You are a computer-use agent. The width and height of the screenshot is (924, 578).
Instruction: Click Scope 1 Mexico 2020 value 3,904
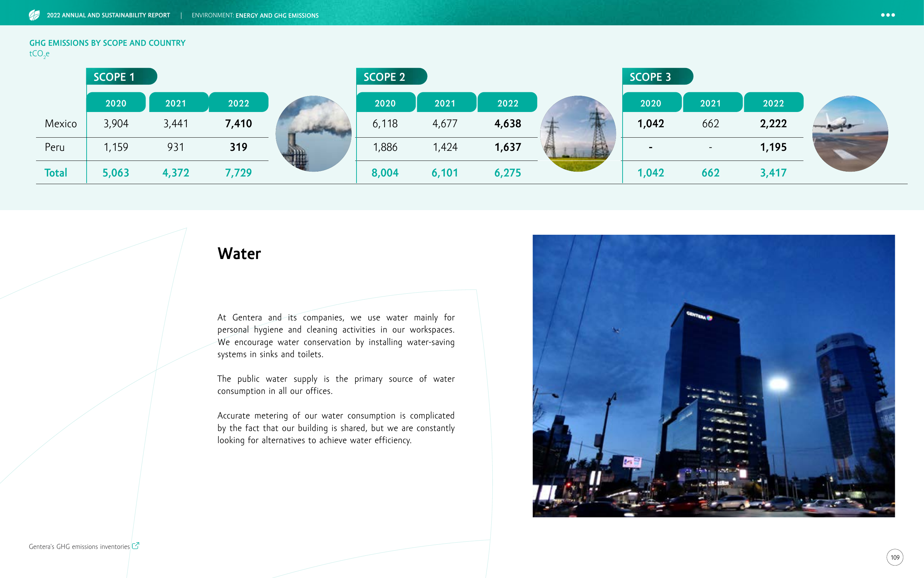tap(116, 123)
